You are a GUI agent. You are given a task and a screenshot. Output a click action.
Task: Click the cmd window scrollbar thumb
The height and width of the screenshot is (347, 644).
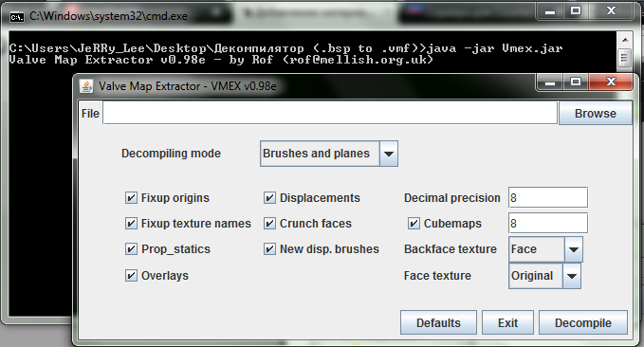point(625,58)
